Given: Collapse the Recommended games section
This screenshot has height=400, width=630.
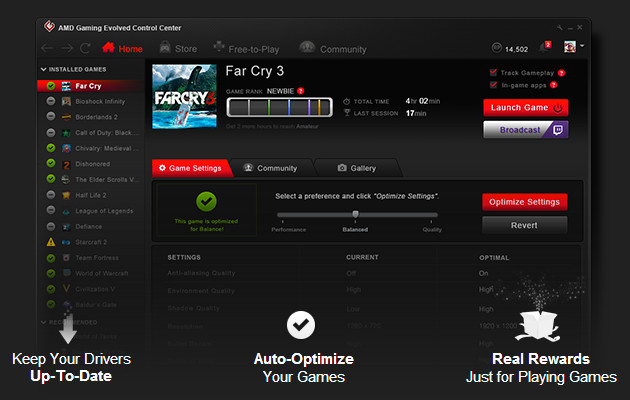Looking at the screenshot, I should click(43, 322).
